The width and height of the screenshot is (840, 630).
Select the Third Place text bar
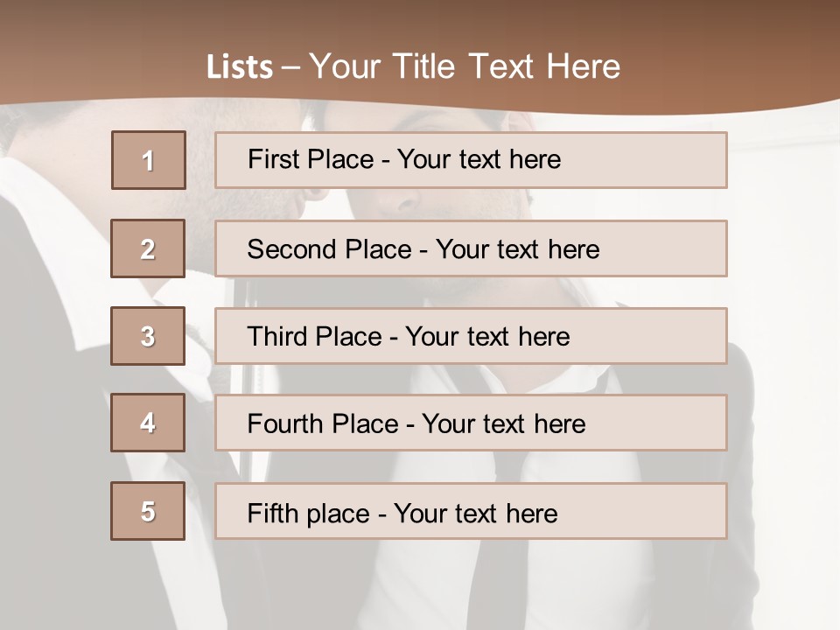point(471,336)
